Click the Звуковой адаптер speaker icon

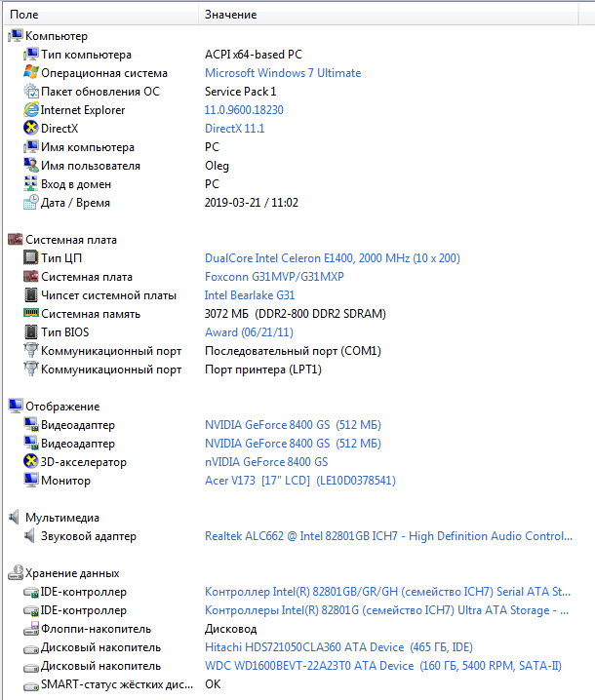[30, 535]
